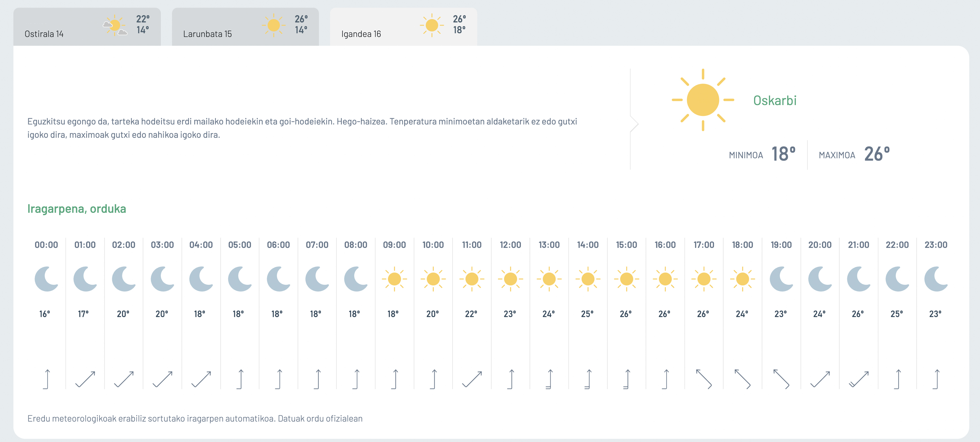Click the moon icon at 05:00
980x442 pixels.
pyautogui.click(x=240, y=279)
